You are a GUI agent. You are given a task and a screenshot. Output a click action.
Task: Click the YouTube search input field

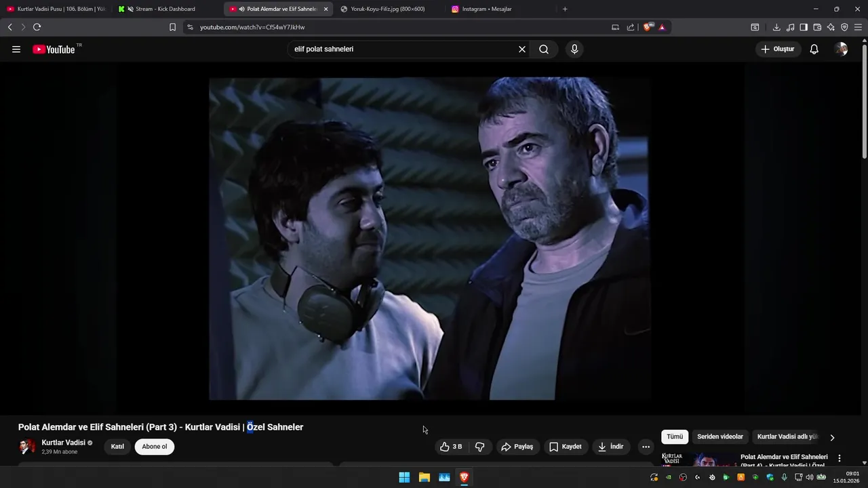click(x=403, y=49)
